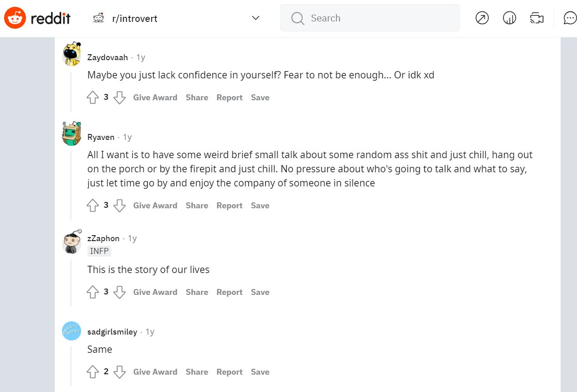Upvote zZaphon's comment
This screenshot has width=577, height=392.
93,292
